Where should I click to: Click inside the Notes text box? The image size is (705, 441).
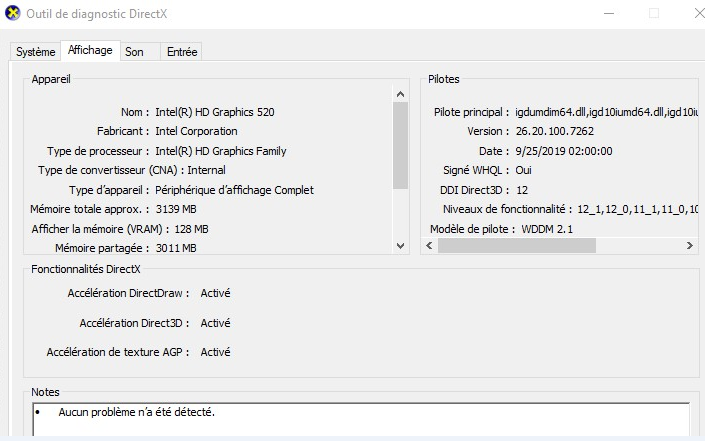point(360,420)
